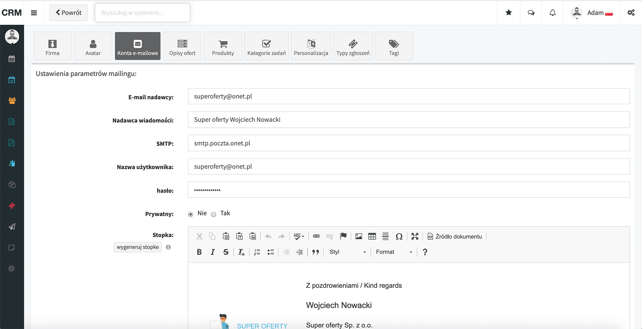
Task: Open the hamburger menu next to CRM
Action: click(34, 13)
